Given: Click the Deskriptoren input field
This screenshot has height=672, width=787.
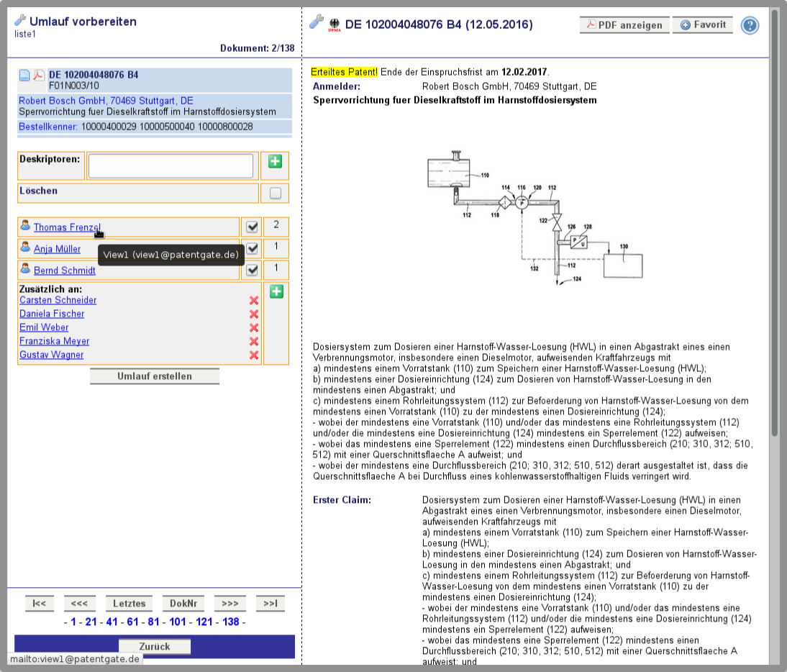Looking at the screenshot, I should point(170,166).
